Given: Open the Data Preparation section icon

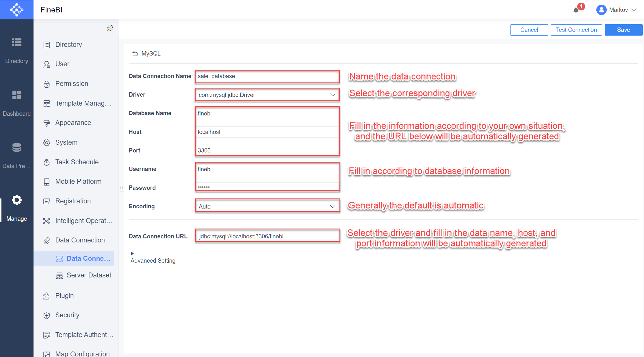Looking at the screenshot, I should point(16,147).
